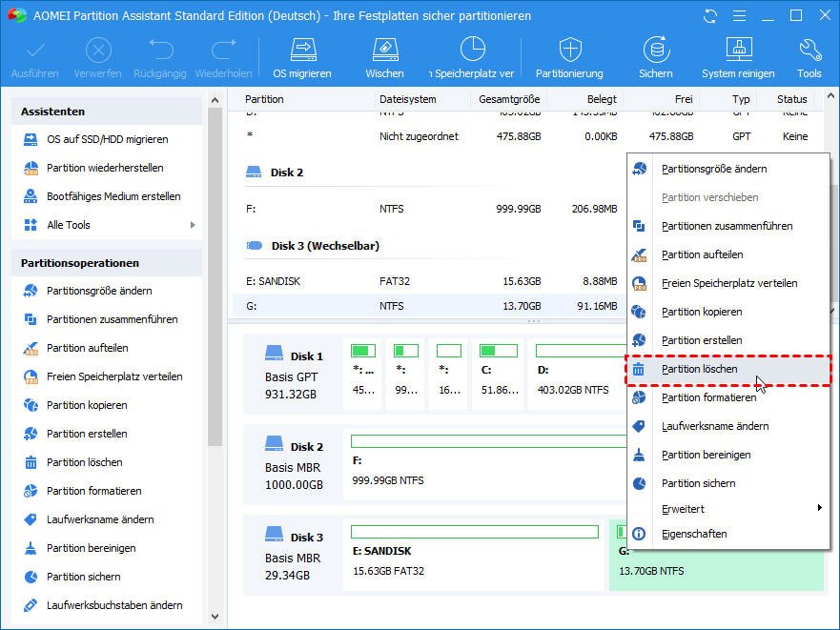Open the Tools wrench icon

(809, 57)
